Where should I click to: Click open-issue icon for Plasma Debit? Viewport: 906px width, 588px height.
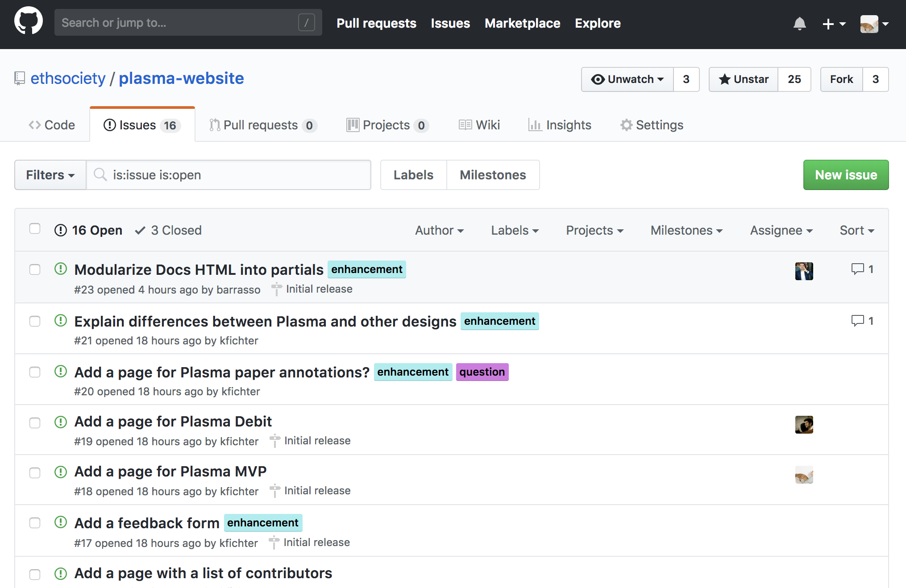tap(61, 422)
